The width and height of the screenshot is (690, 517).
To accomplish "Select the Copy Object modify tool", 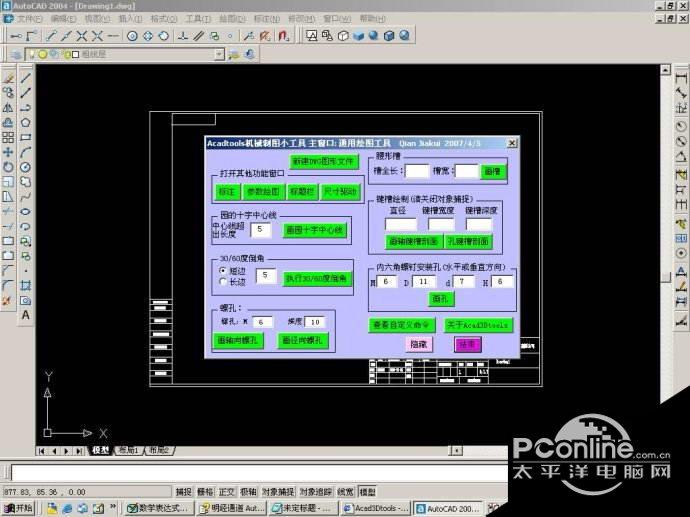I will pos(8,92).
